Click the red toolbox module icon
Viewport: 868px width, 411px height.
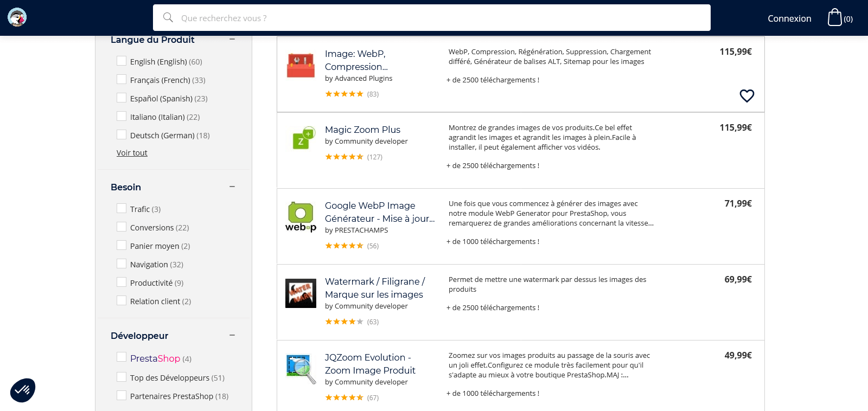point(301,66)
